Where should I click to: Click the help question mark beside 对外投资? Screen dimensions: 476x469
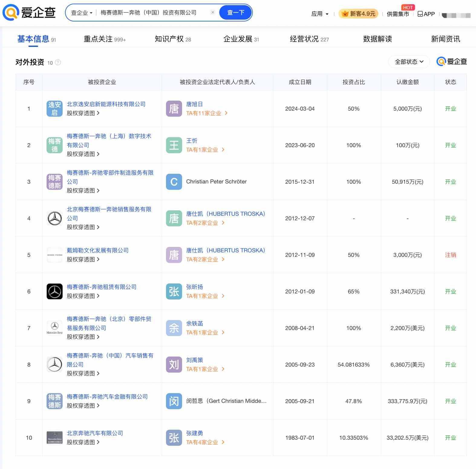point(58,63)
